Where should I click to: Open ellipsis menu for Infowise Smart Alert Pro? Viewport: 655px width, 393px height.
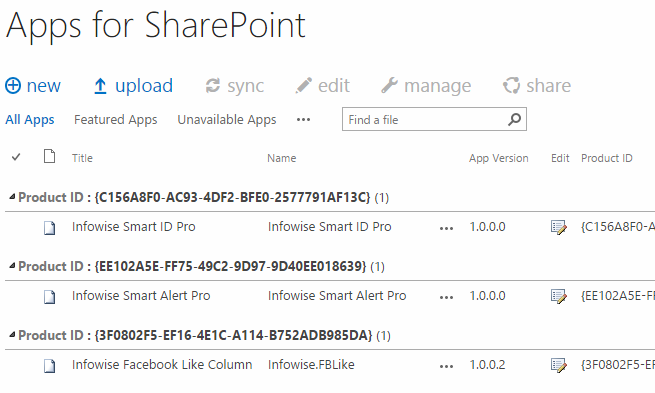(446, 297)
